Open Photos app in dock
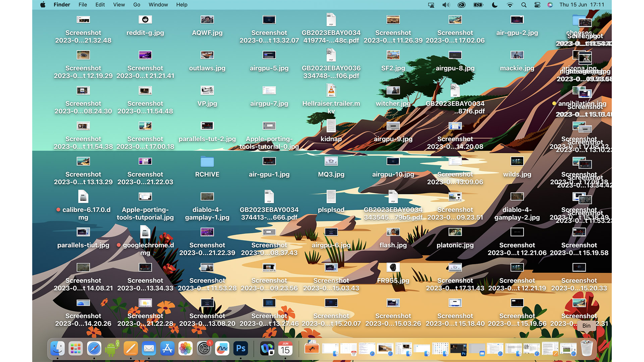644x362 pixels. pos(186,349)
